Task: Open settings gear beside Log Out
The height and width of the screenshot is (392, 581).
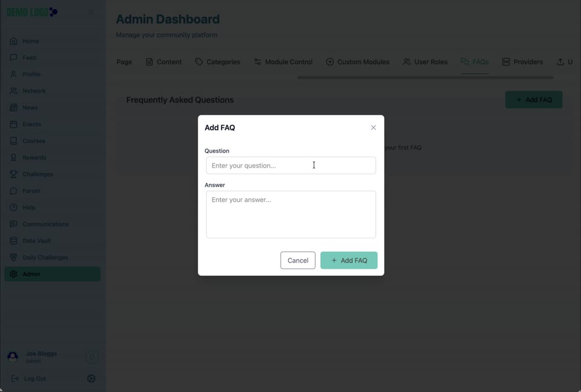Action: pos(91,378)
